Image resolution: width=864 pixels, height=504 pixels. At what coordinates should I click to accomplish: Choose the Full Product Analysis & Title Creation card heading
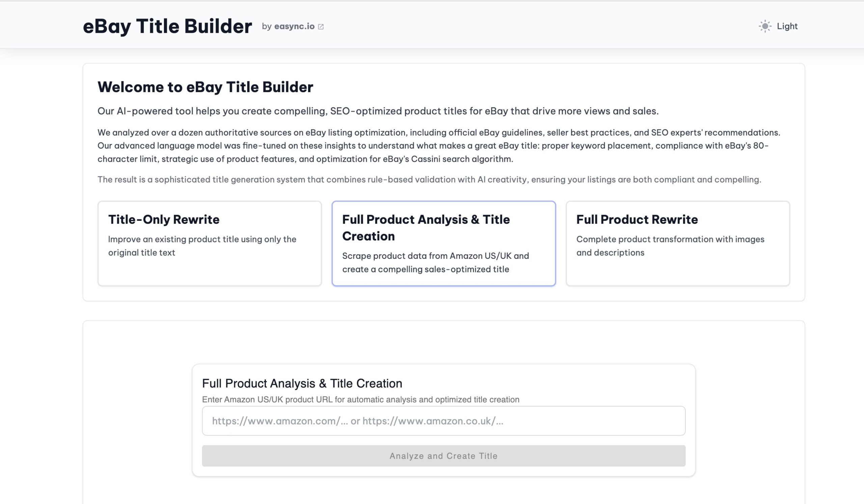[x=426, y=227]
